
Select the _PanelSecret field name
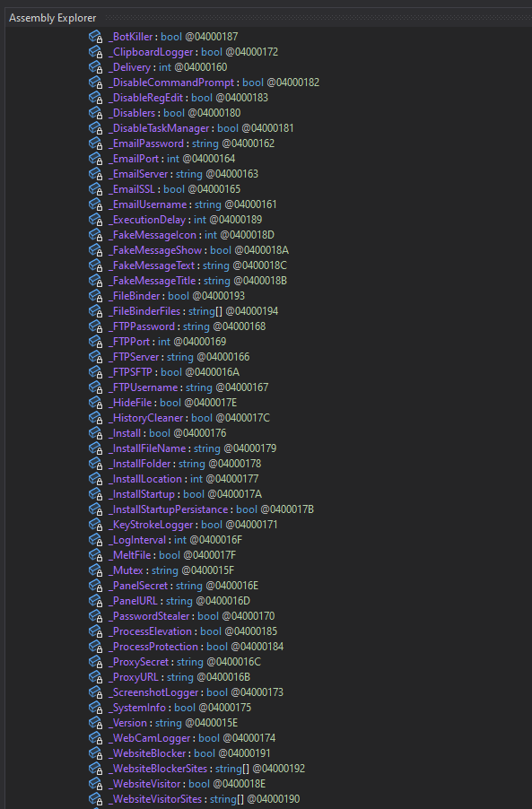(138, 586)
